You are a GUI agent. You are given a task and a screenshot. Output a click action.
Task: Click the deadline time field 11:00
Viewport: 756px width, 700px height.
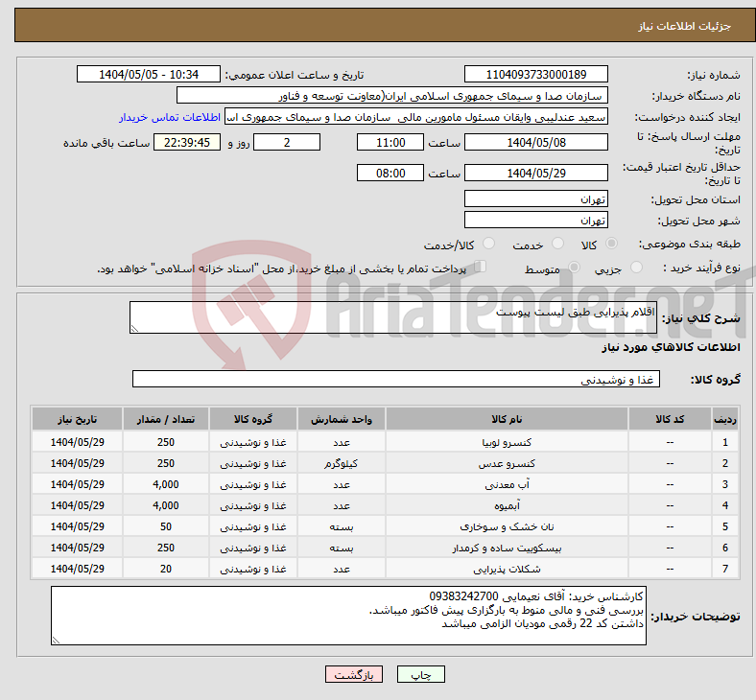tap(390, 143)
